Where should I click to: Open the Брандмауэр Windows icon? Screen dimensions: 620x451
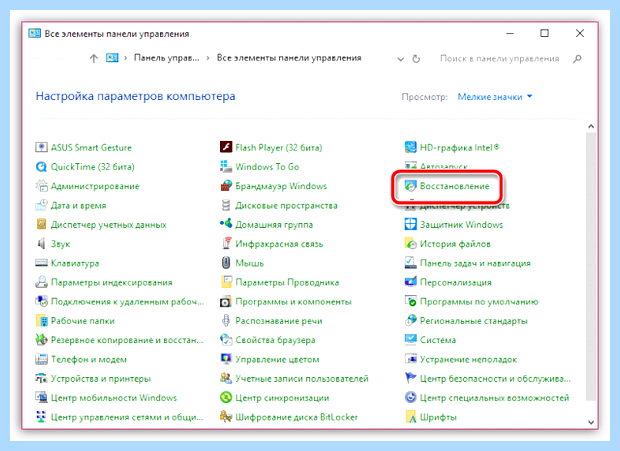point(226,186)
